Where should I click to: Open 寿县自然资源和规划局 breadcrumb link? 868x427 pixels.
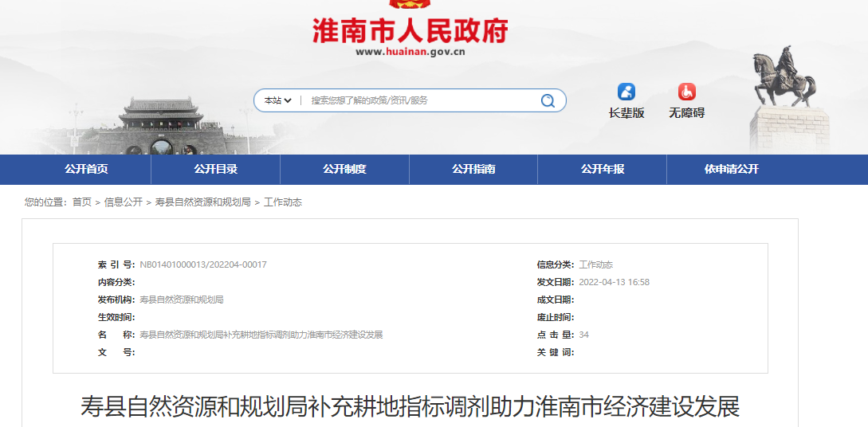click(x=203, y=202)
